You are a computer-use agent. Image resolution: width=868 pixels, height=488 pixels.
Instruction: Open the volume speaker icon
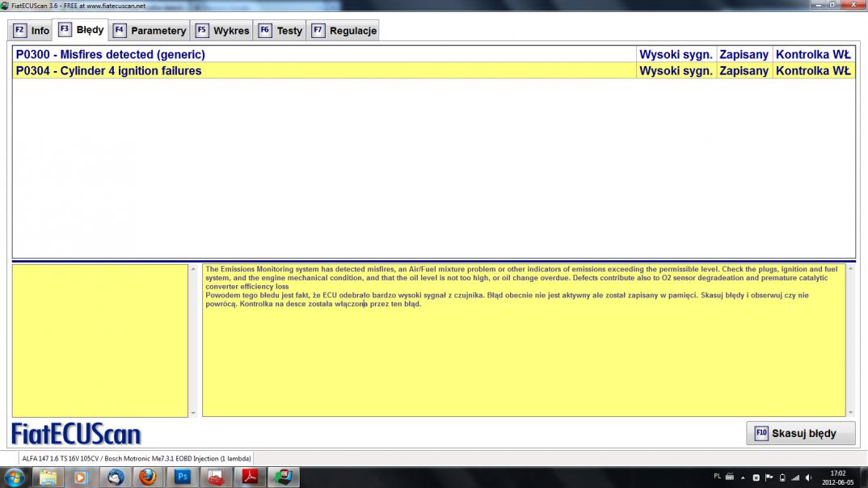pyautogui.click(x=808, y=477)
